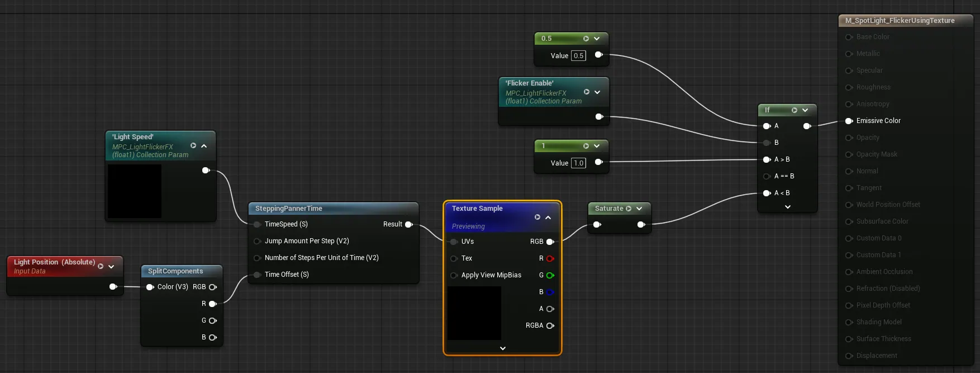Image resolution: width=980 pixels, height=373 pixels.
Task: Click the Texture Sample RGBA output pin
Action: (550, 325)
